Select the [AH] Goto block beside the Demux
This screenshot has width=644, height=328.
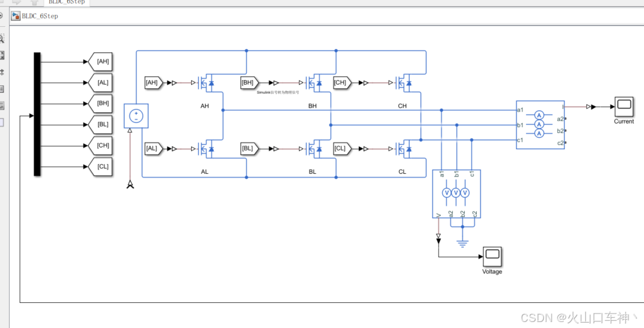(x=101, y=62)
